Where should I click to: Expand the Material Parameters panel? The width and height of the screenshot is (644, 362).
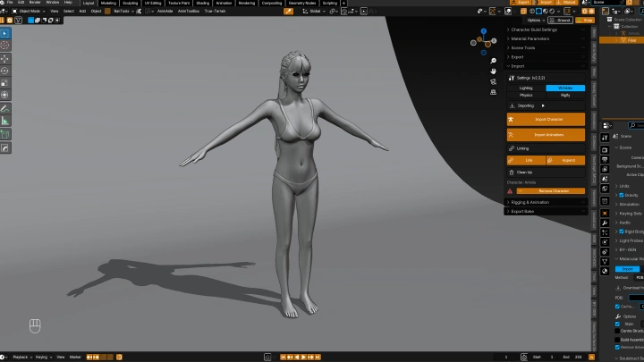point(546,39)
